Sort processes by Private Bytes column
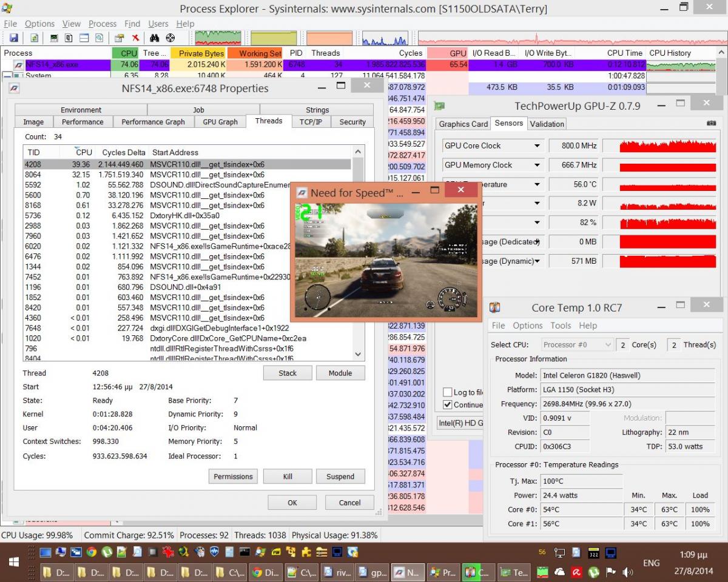This screenshot has width=728, height=582. point(199,53)
